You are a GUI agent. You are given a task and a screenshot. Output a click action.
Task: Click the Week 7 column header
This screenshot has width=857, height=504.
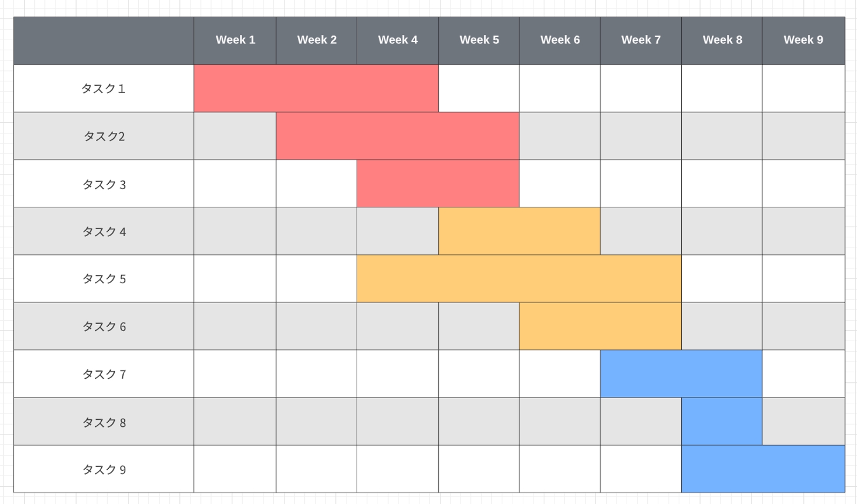point(641,40)
